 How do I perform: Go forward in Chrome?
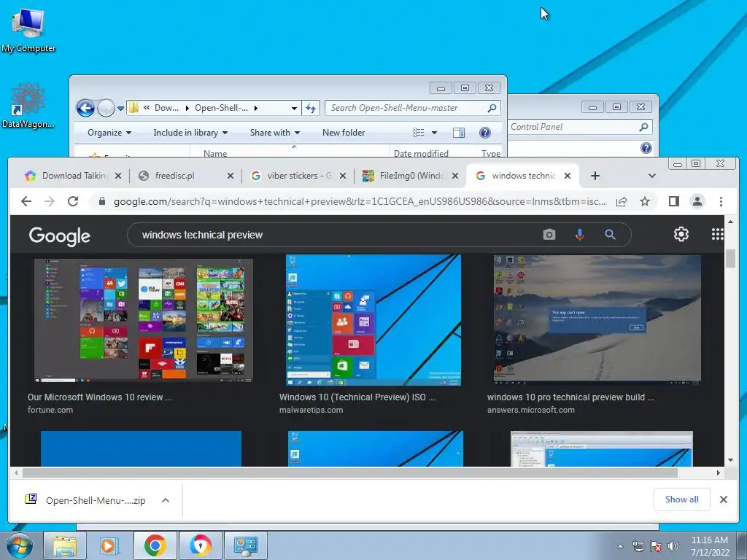pyautogui.click(x=50, y=201)
